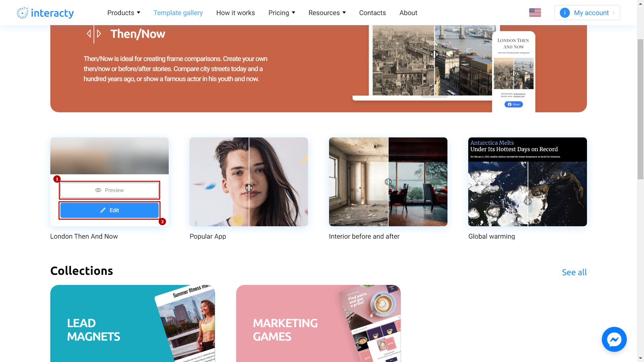Expand the Pricing dropdown menu
This screenshot has height=362, width=644.
coord(282,12)
